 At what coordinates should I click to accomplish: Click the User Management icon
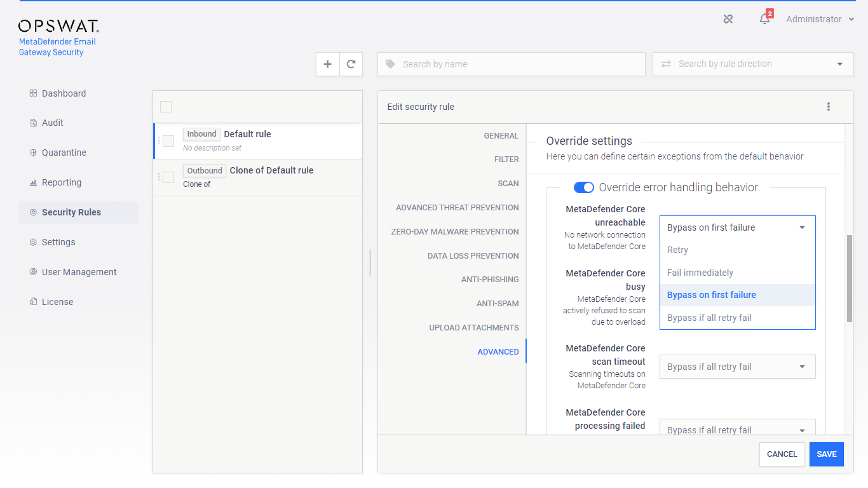pyautogui.click(x=33, y=272)
